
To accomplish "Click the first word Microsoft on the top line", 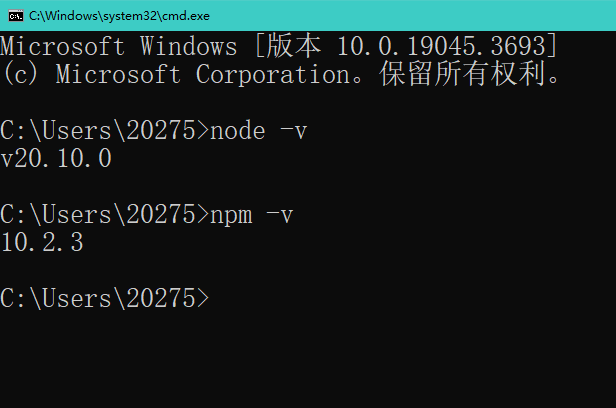I will (62, 46).
